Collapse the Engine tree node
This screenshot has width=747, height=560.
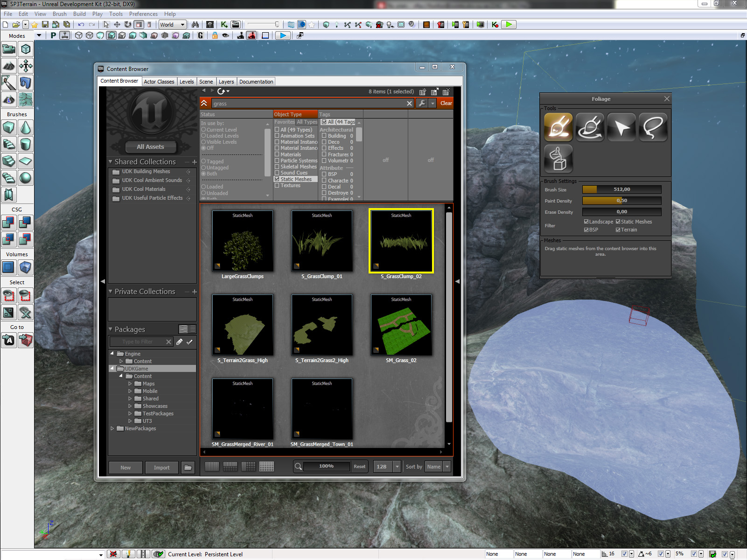click(x=112, y=354)
